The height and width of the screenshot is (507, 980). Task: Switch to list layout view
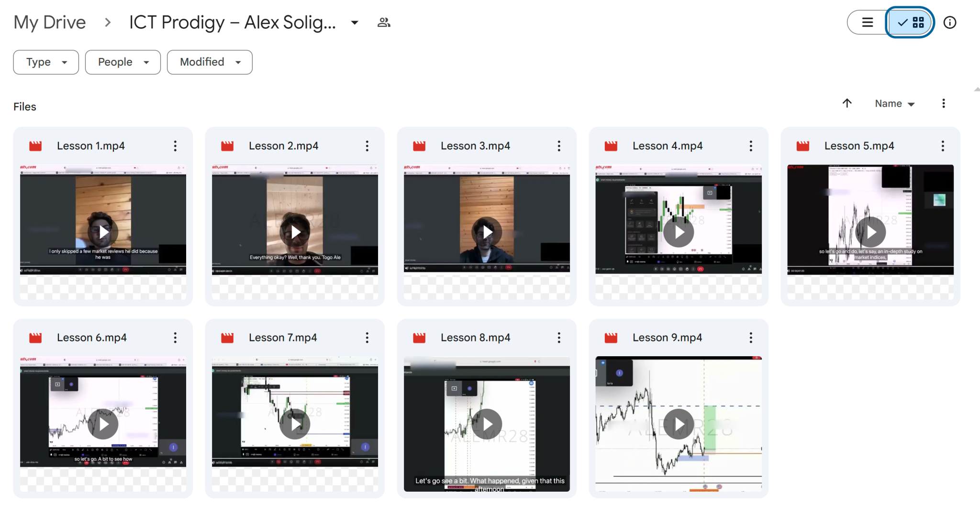(867, 23)
